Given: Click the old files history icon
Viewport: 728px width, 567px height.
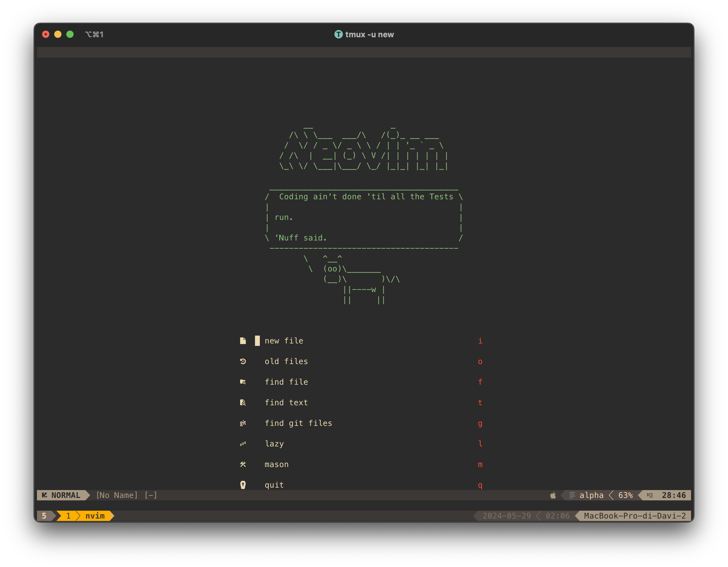Looking at the screenshot, I should click(243, 361).
